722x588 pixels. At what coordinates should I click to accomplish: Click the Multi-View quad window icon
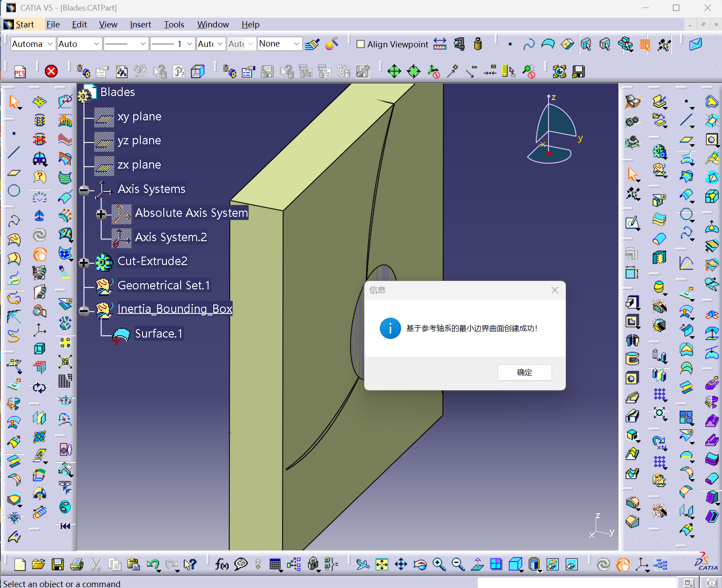(x=496, y=564)
